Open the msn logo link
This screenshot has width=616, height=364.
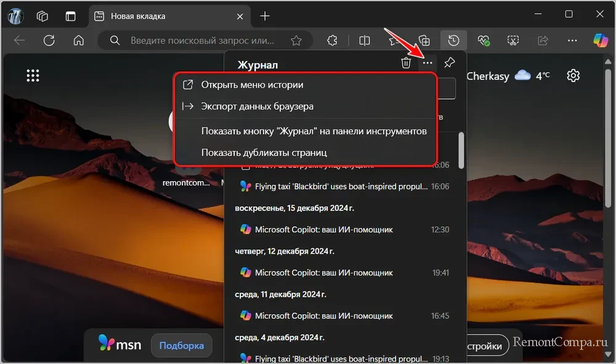[120, 344]
